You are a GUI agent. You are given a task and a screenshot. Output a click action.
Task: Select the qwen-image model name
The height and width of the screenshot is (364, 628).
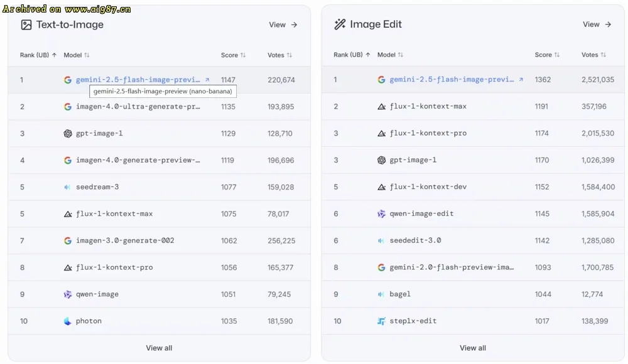click(97, 294)
